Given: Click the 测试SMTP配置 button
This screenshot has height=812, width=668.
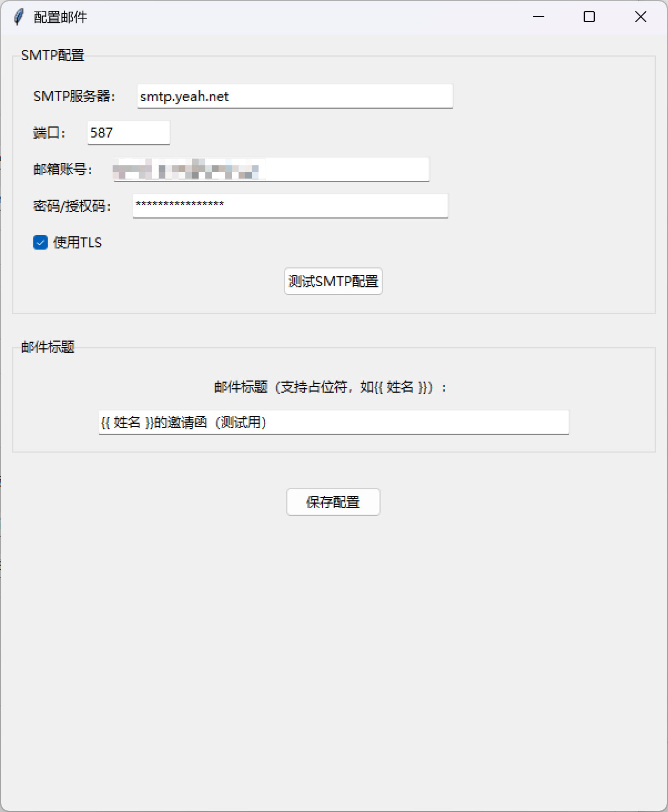Looking at the screenshot, I should [333, 281].
